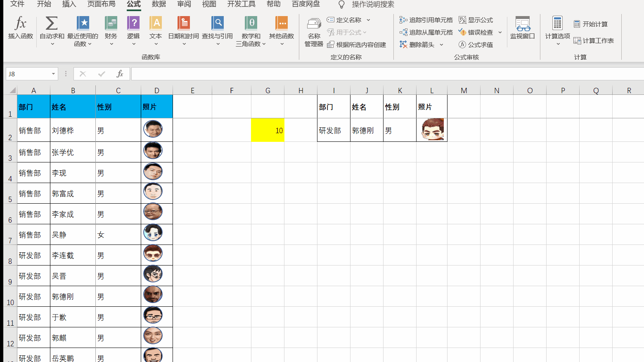Open the Watch Window (监视窗口)

(523, 28)
